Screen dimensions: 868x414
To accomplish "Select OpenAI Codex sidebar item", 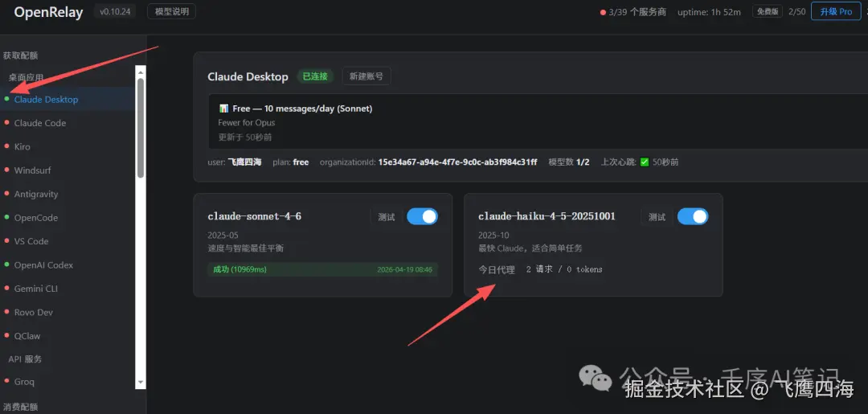I will (43, 265).
